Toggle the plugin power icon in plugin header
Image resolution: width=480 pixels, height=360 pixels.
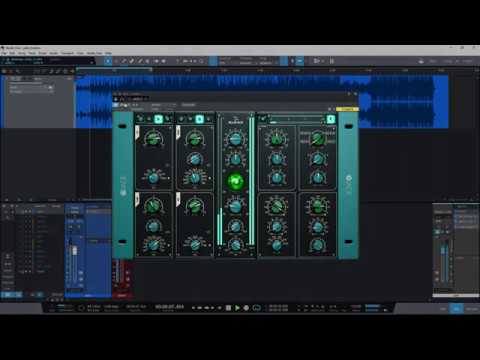tap(116, 105)
